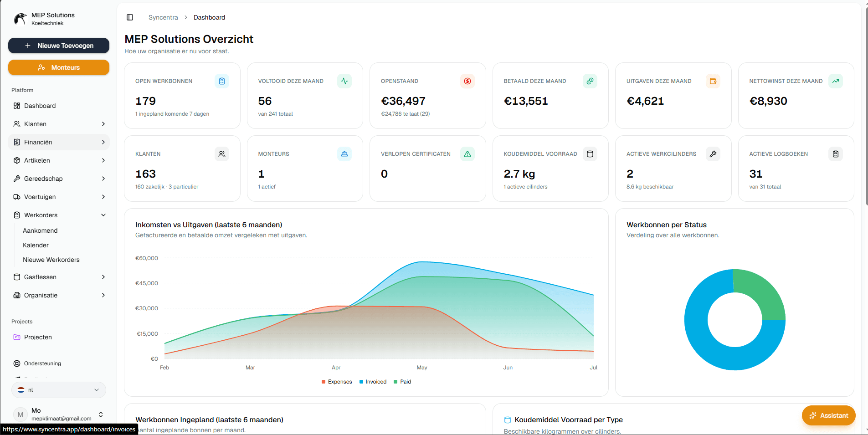This screenshot has width=868, height=435.
Task: Click the Projecten folder icon
Action: coord(17,337)
